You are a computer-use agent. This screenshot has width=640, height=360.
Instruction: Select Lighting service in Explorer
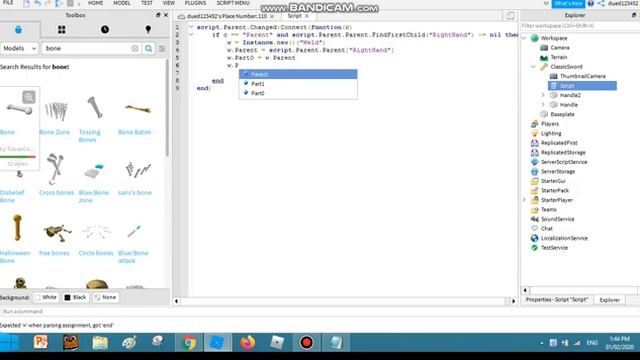pos(551,133)
